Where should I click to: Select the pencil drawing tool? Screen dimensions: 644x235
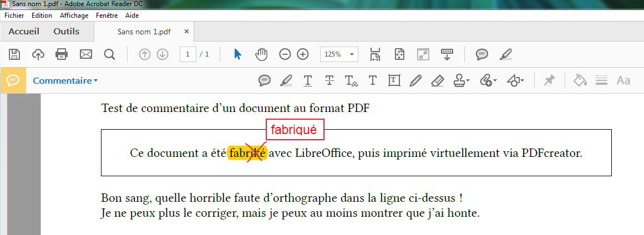pos(415,80)
